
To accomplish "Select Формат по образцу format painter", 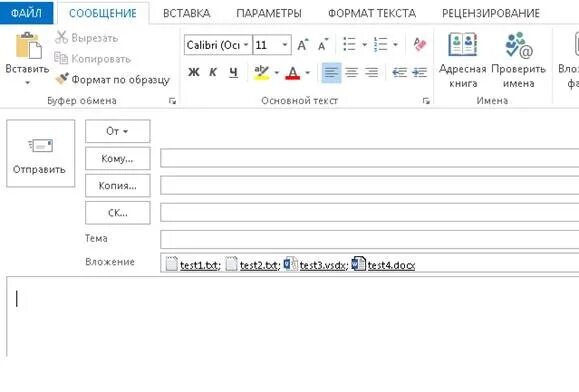I will click(x=112, y=79).
